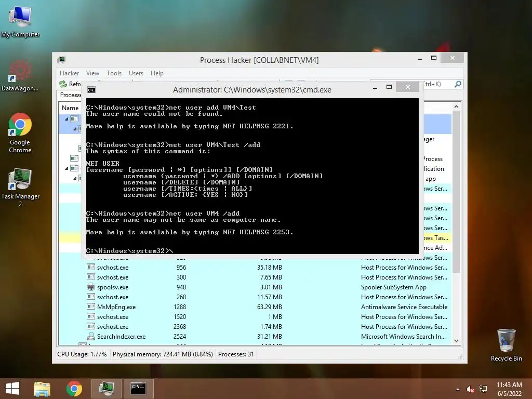Open the Users menu in Process Hacker
The width and height of the screenshot is (532, 399).
point(136,73)
